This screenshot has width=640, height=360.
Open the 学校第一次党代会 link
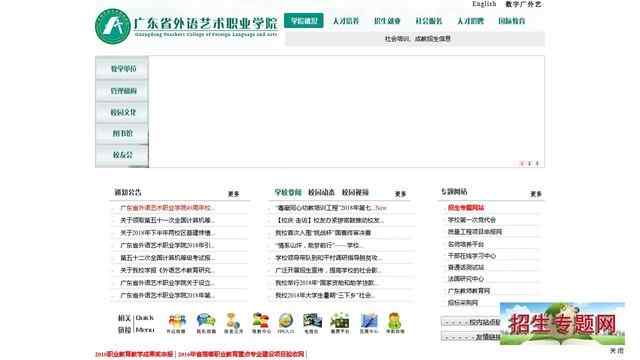pos(472,220)
